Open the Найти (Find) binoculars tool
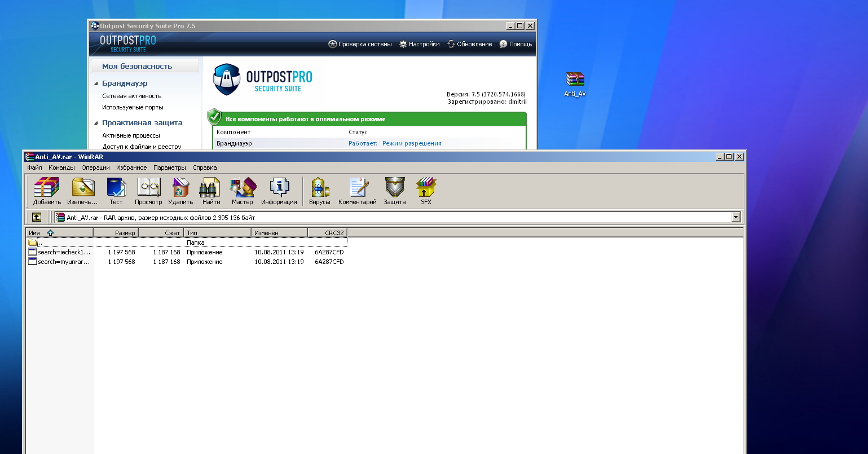868x454 pixels. click(211, 191)
